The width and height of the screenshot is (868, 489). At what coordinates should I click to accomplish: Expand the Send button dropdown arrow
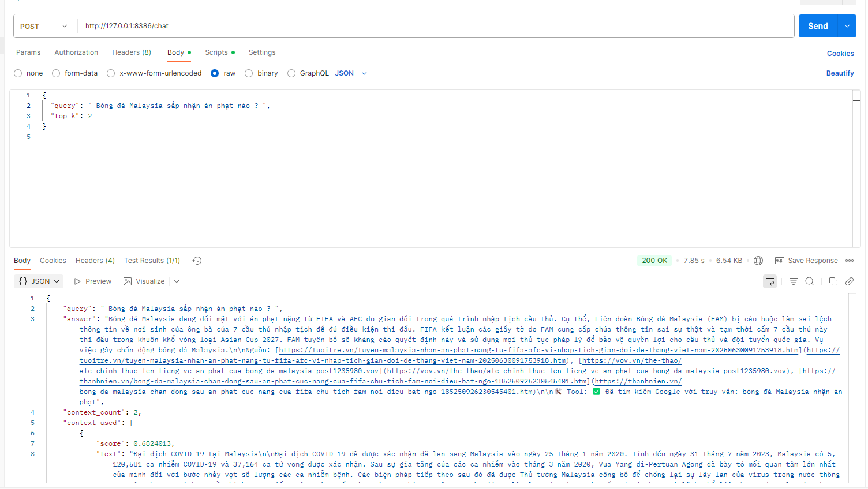point(847,26)
